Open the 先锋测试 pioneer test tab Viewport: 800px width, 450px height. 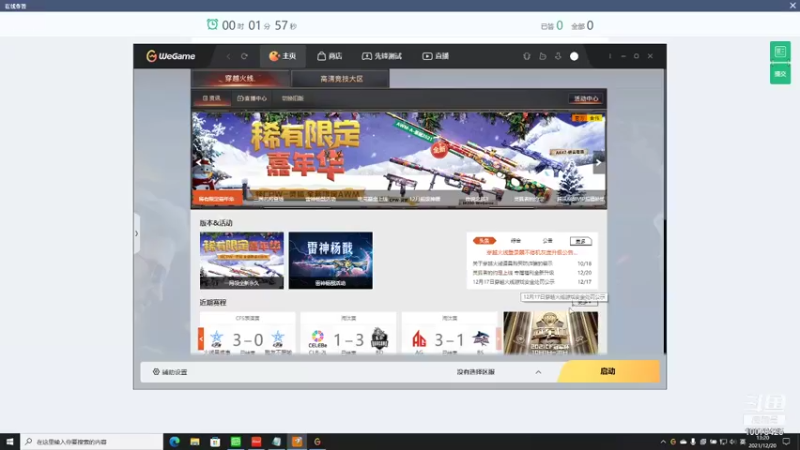pyautogui.click(x=382, y=56)
